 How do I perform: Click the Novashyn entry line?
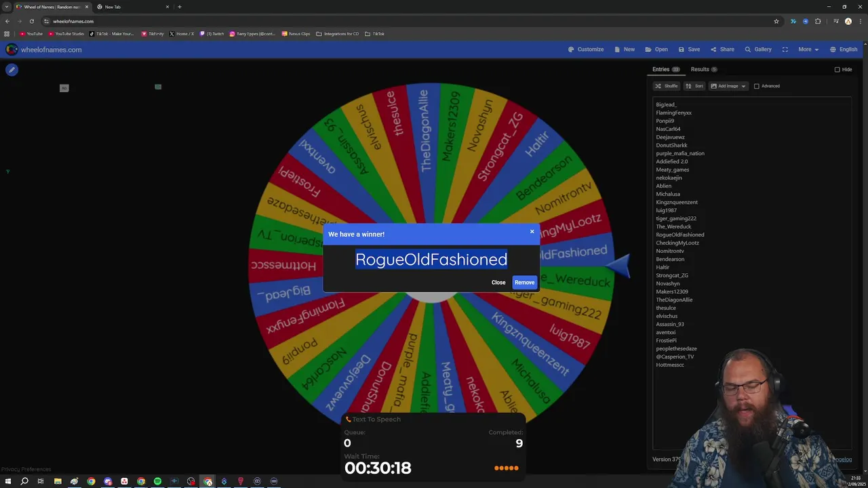[668, 283]
